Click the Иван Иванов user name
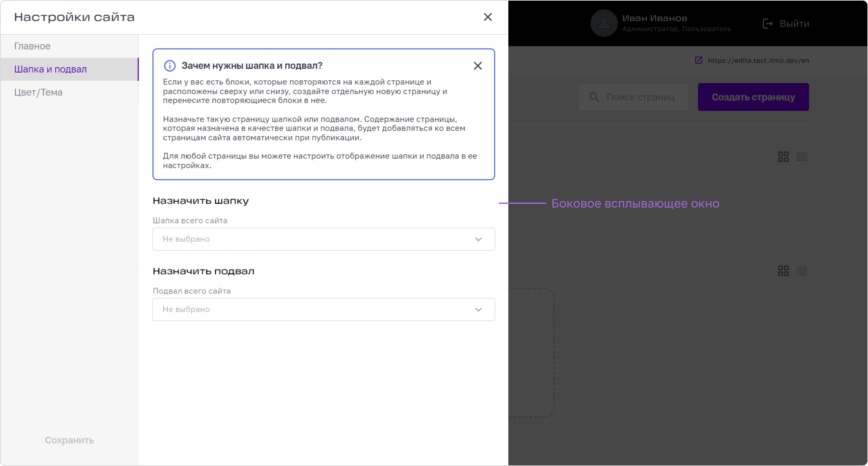The image size is (868, 466). (654, 18)
